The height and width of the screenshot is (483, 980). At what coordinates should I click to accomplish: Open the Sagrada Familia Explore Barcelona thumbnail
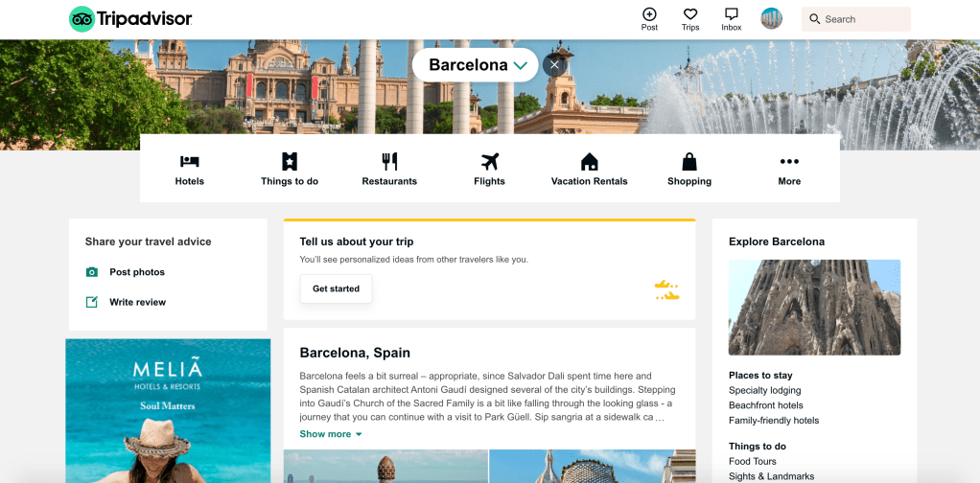point(814,308)
